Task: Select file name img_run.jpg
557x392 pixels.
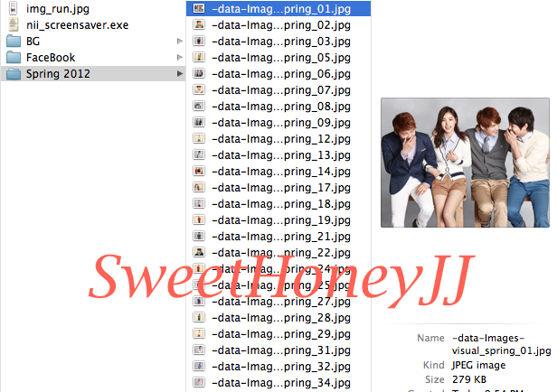Action: 58,9
